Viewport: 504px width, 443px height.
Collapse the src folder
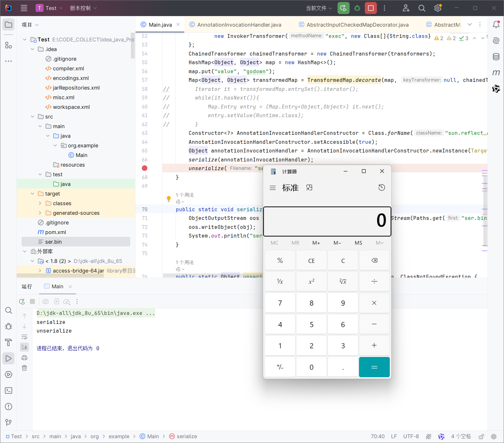pyautogui.click(x=32, y=117)
